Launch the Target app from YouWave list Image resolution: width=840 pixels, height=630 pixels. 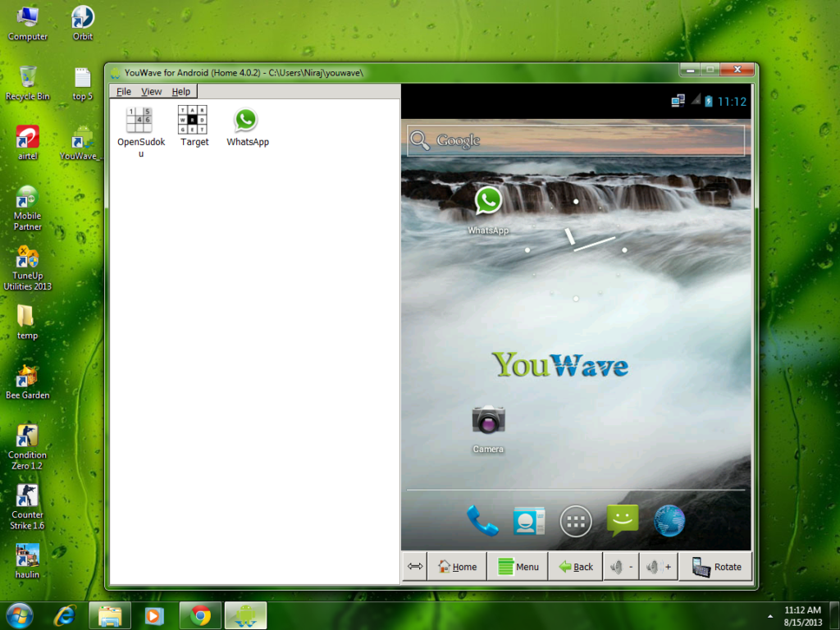point(194,126)
